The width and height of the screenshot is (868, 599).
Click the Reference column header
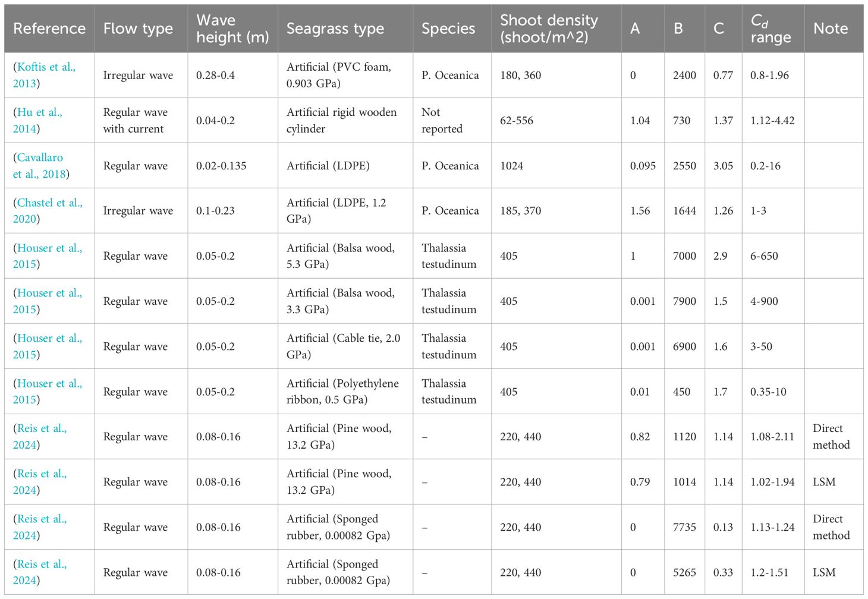[x=49, y=29]
